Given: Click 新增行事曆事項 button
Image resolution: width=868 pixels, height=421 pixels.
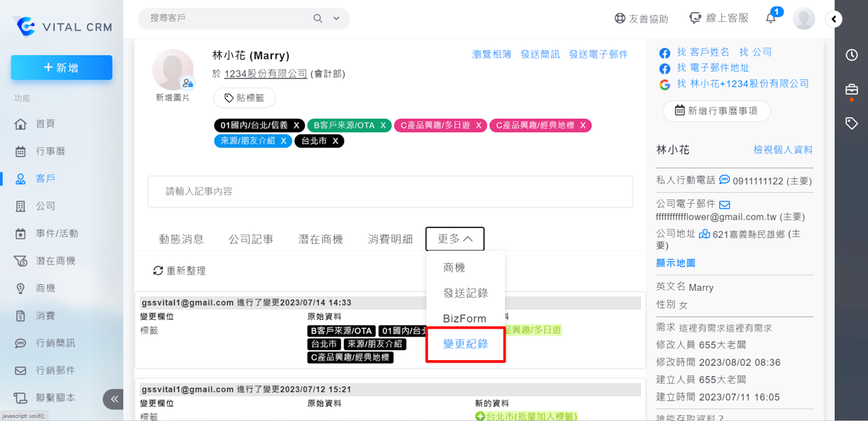Looking at the screenshot, I should 716,111.
